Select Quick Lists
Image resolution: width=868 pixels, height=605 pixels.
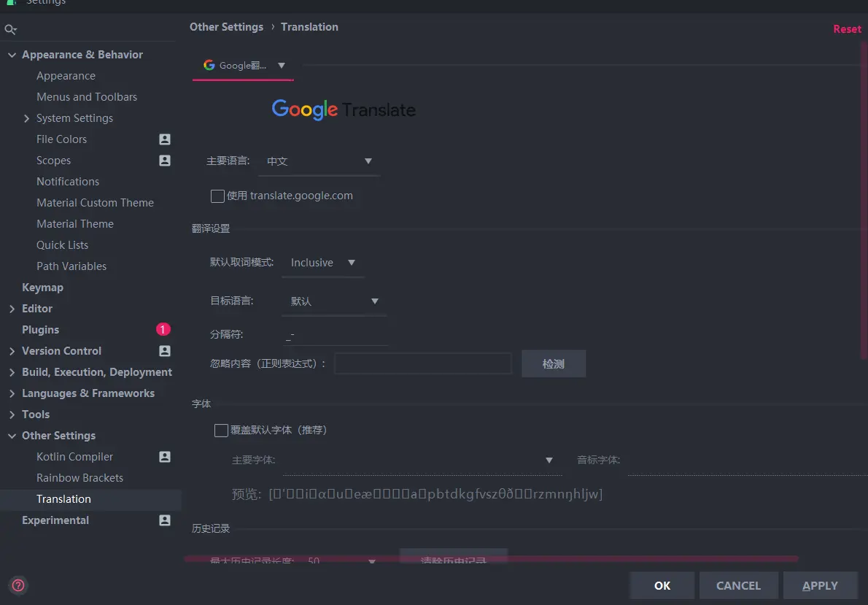[62, 245]
